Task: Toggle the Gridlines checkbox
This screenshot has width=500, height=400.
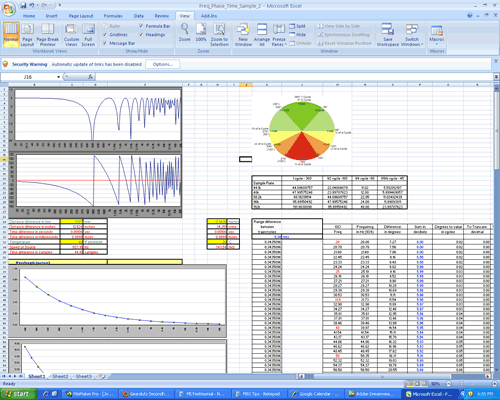Action: [105, 35]
